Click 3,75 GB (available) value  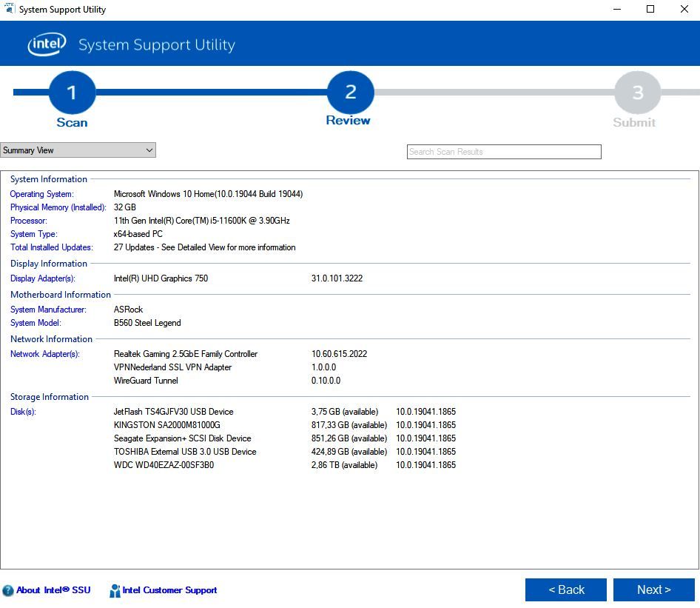pos(345,412)
